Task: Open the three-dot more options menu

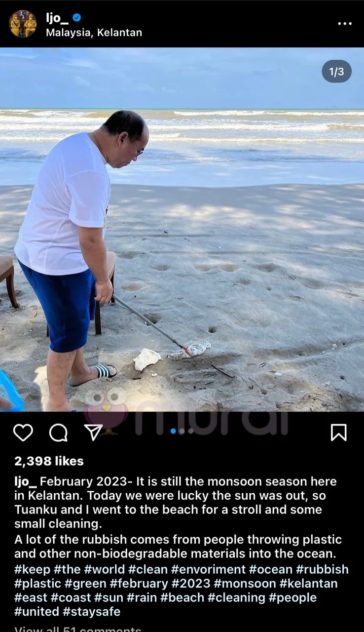Action: coord(345,24)
